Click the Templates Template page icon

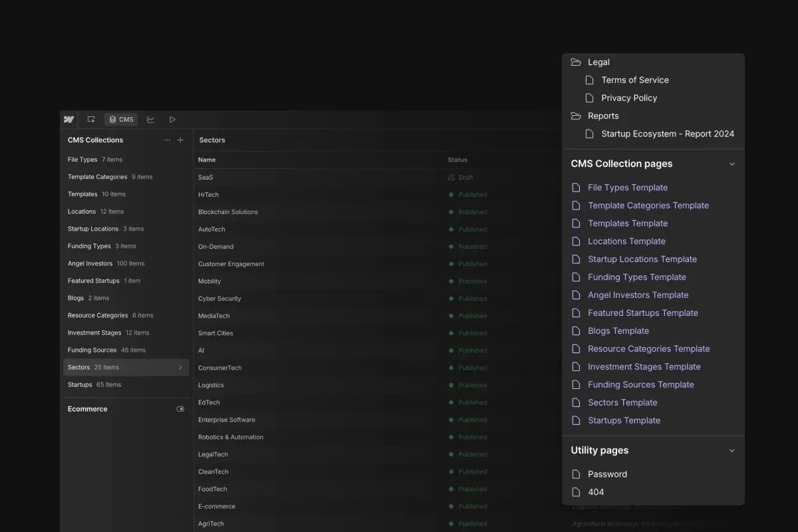pyautogui.click(x=576, y=223)
